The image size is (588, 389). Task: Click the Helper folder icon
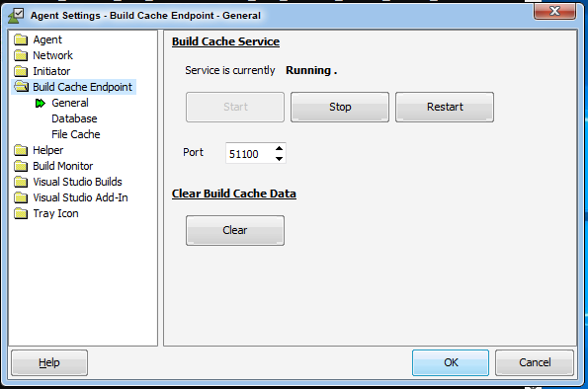coord(21,150)
